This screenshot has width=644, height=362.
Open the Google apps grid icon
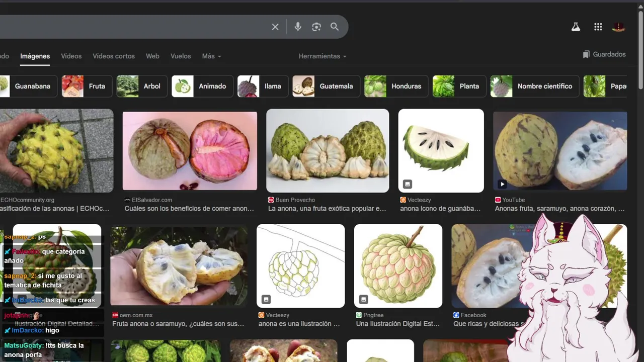(598, 27)
